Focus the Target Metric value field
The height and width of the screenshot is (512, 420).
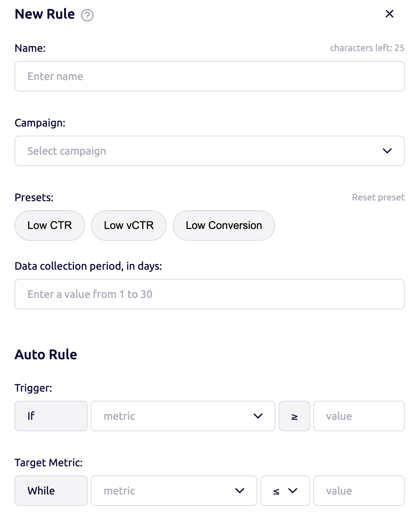click(x=359, y=491)
